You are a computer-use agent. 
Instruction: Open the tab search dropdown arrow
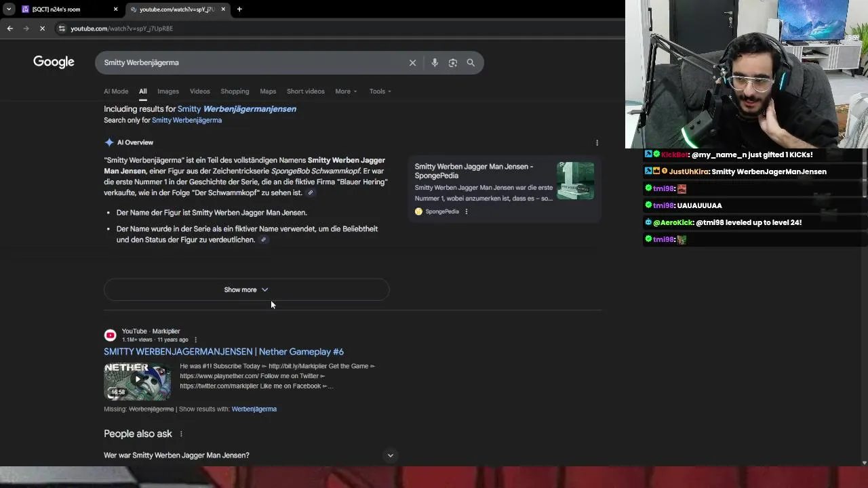pos(9,9)
